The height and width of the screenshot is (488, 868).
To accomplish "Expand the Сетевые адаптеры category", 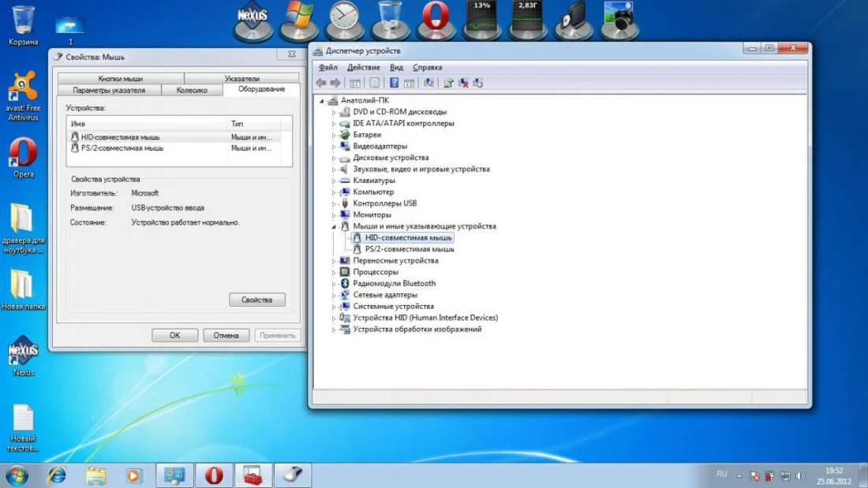I will tap(334, 295).
